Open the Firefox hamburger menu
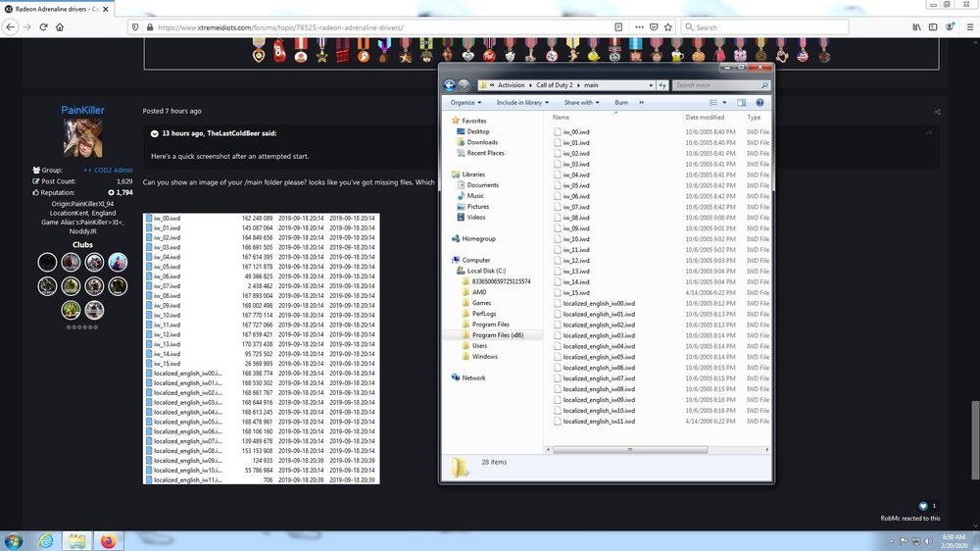 [x=970, y=26]
